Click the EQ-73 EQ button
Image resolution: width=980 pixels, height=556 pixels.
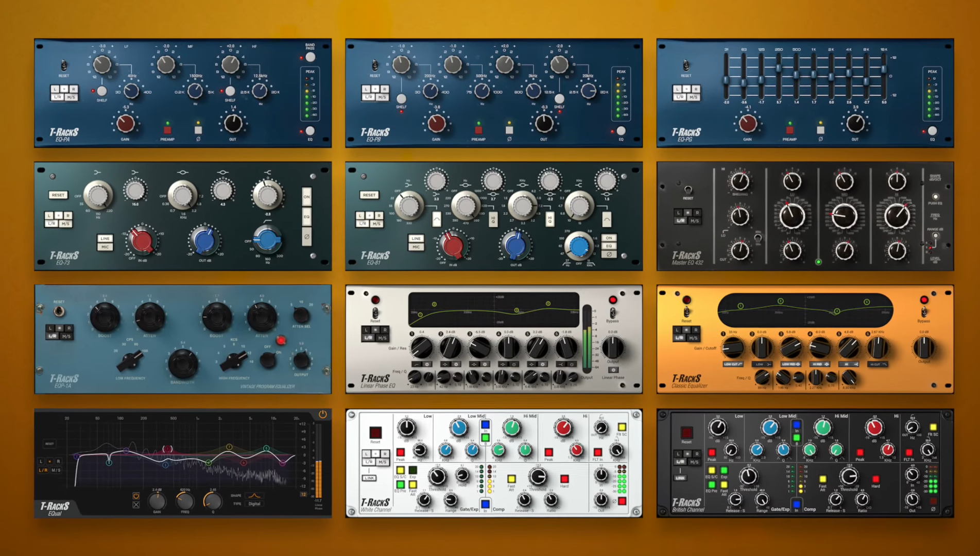coord(306,217)
